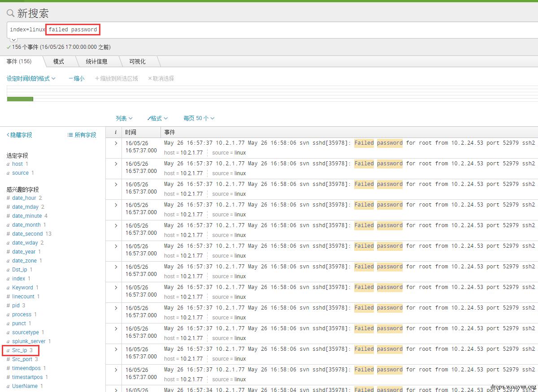Switch to the 模式 tab
The height and width of the screenshot is (392, 538).
(x=59, y=61)
